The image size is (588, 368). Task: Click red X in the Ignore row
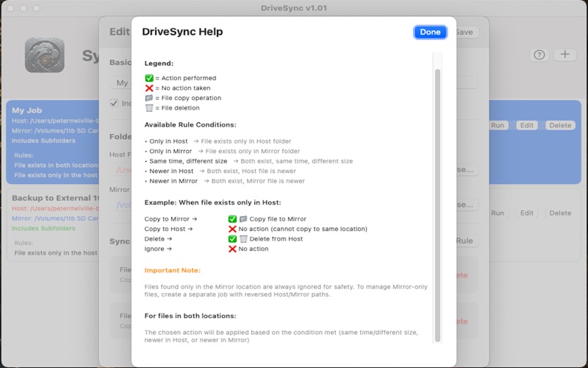(x=232, y=249)
